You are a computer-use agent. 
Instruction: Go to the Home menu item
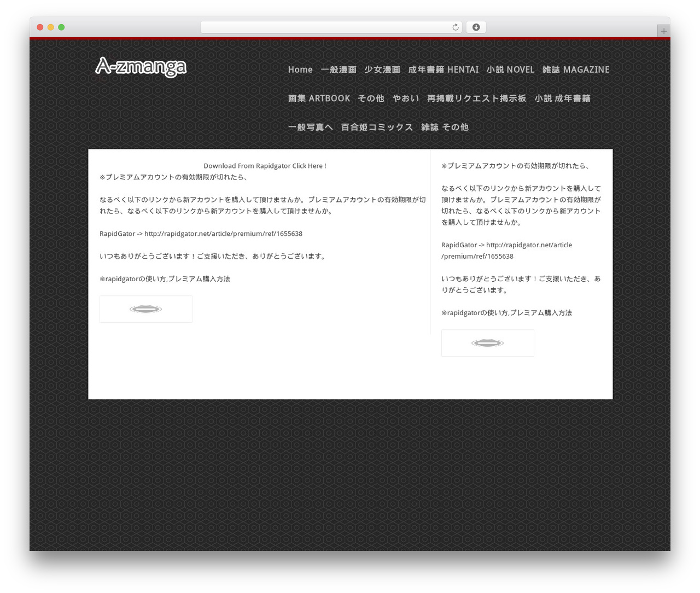pyautogui.click(x=300, y=69)
